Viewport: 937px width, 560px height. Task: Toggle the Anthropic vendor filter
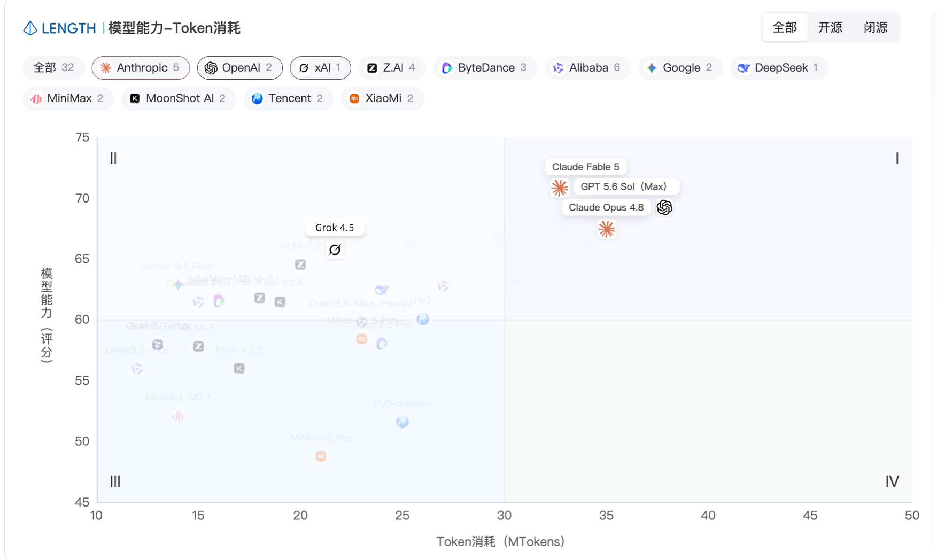(141, 68)
